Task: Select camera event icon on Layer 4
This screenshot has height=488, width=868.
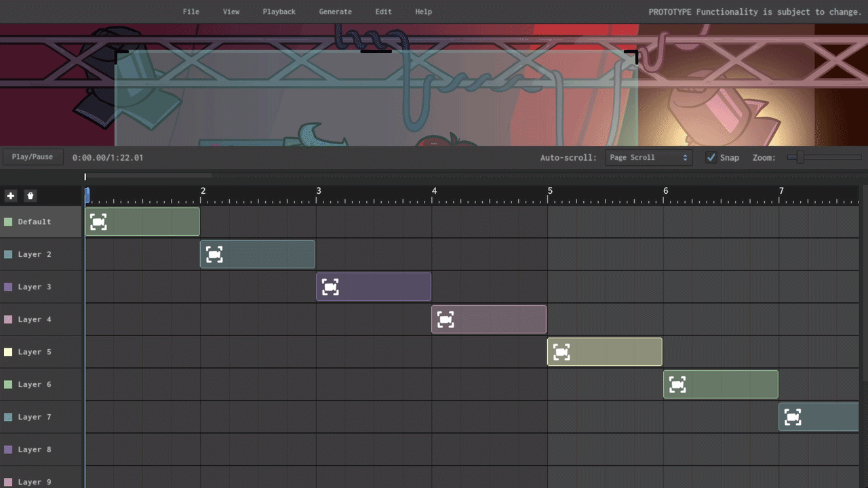Action: pyautogui.click(x=446, y=319)
